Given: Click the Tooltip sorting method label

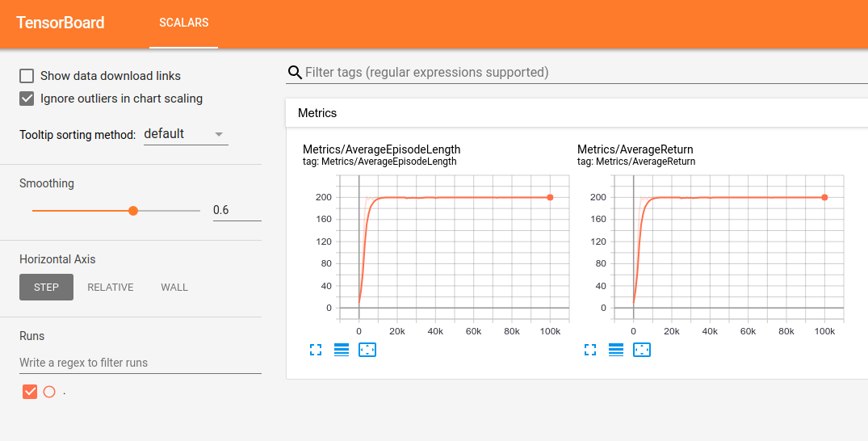Looking at the screenshot, I should [x=78, y=135].
